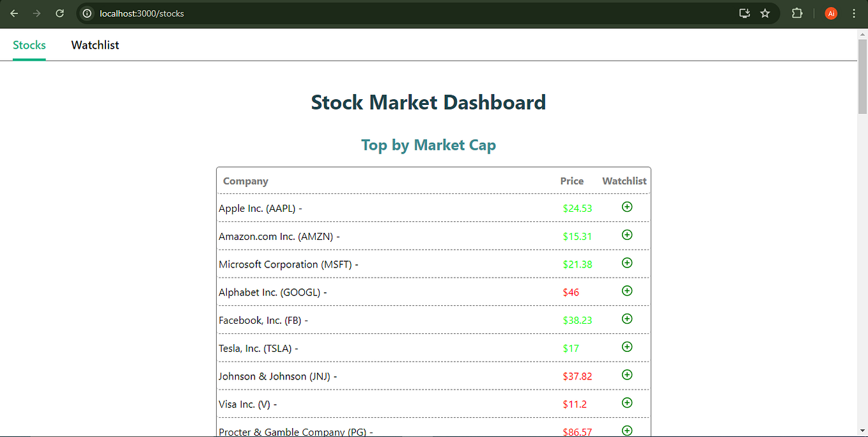Click the page vertical scrollbar thumb
Viewport: 868px width, 437px height.
click(862, 75)
